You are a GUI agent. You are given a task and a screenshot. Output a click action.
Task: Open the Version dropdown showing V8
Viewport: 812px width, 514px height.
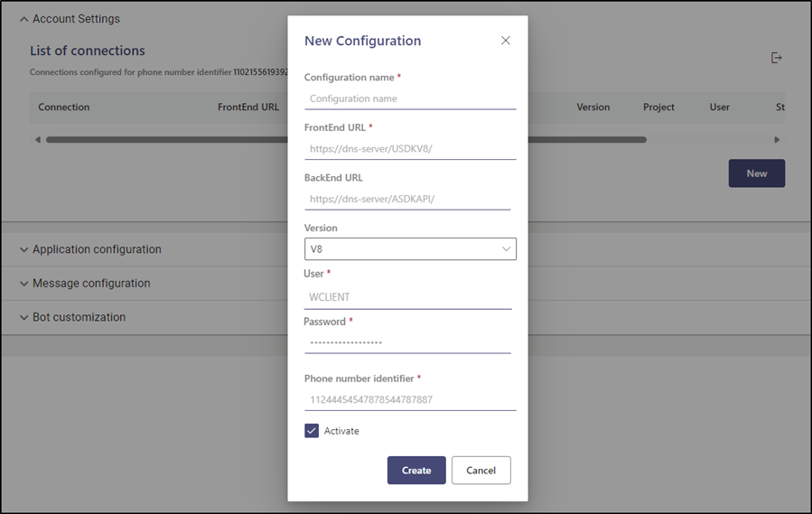410,249
